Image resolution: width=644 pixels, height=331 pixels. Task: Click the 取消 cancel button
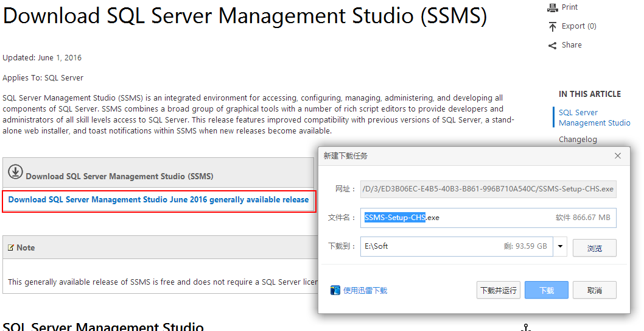[x=594, y=290]
